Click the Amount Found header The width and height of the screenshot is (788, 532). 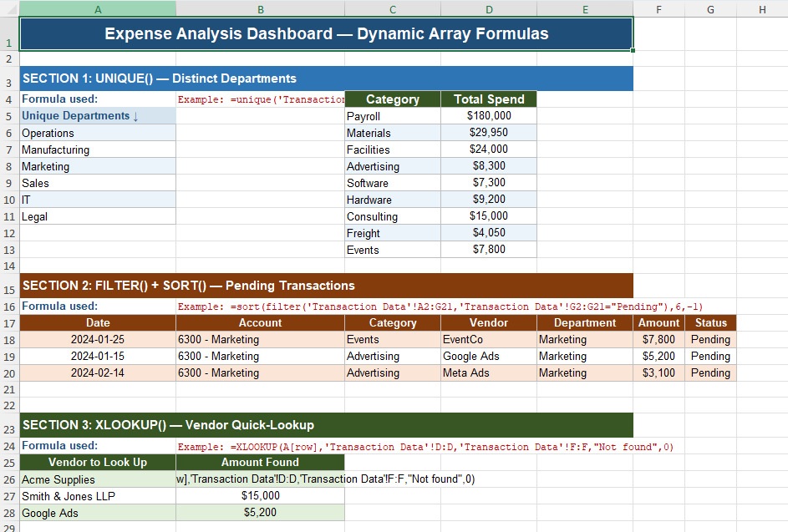tap(261, 462)
